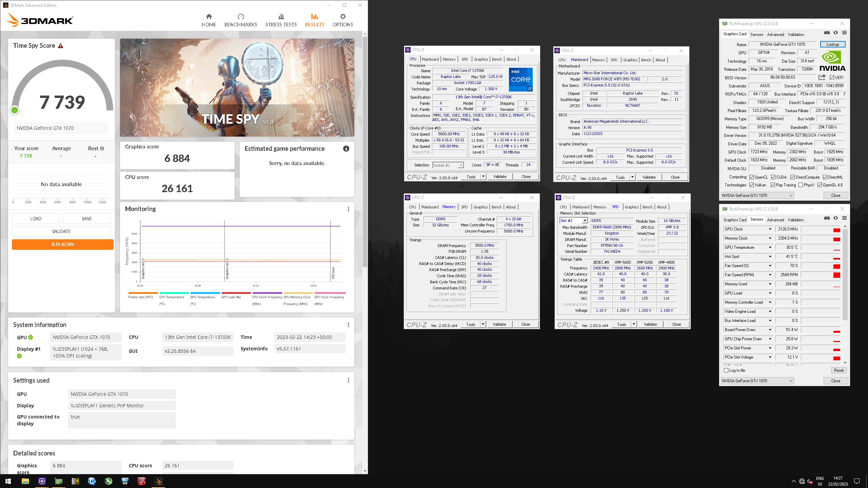Enable the PhysX checkbox
Screen dimensions: 868x488
801,185
